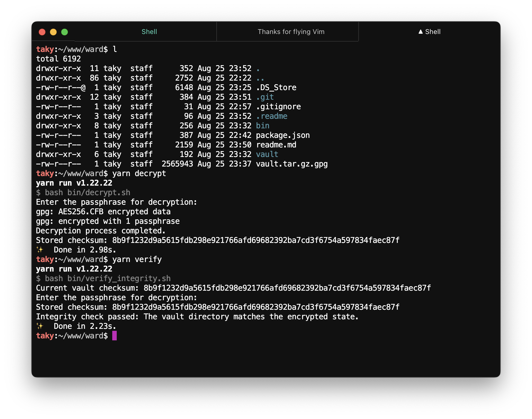This screenshot has height=419, width=532.
Task: Click the sparkle emoji before 'Done in 2.23s'
Action: tap(40, 326)
